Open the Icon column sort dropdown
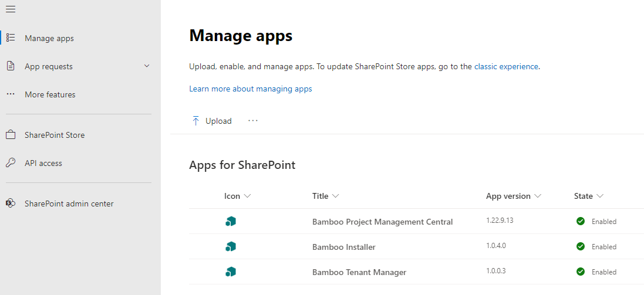This screenshot has height=295, width=644. pos(247,196)
